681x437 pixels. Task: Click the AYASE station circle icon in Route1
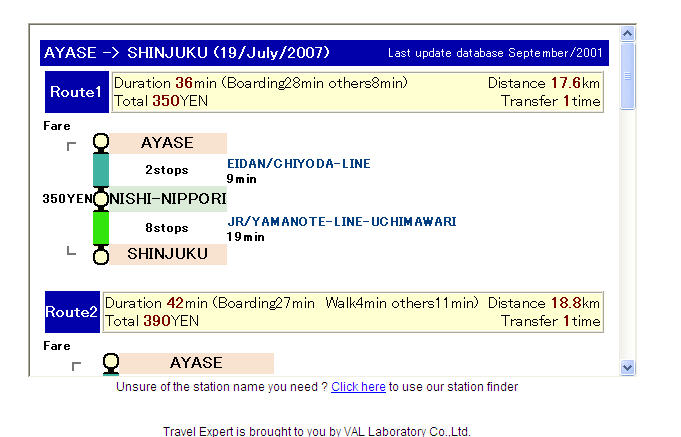pos(101,142)
